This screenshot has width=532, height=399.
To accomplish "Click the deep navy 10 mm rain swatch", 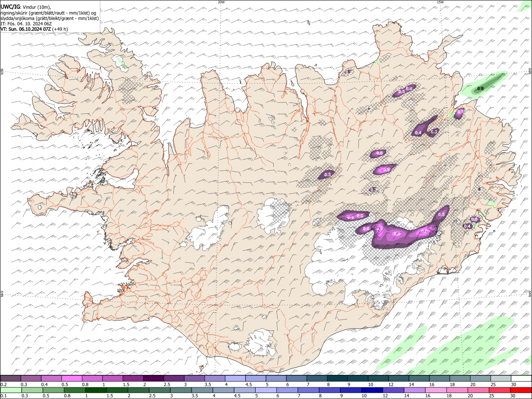I will [372, 390].
